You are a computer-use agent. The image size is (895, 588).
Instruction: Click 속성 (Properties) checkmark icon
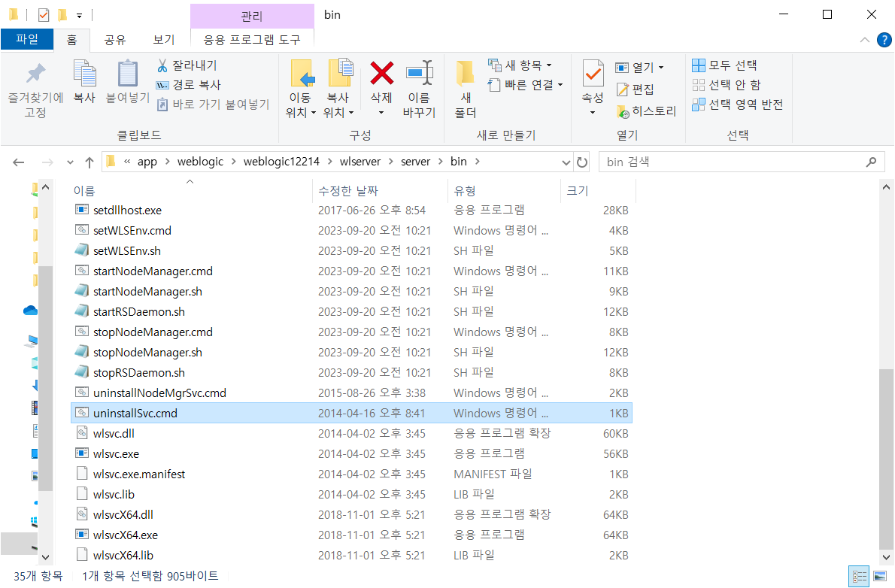point(593,74)
